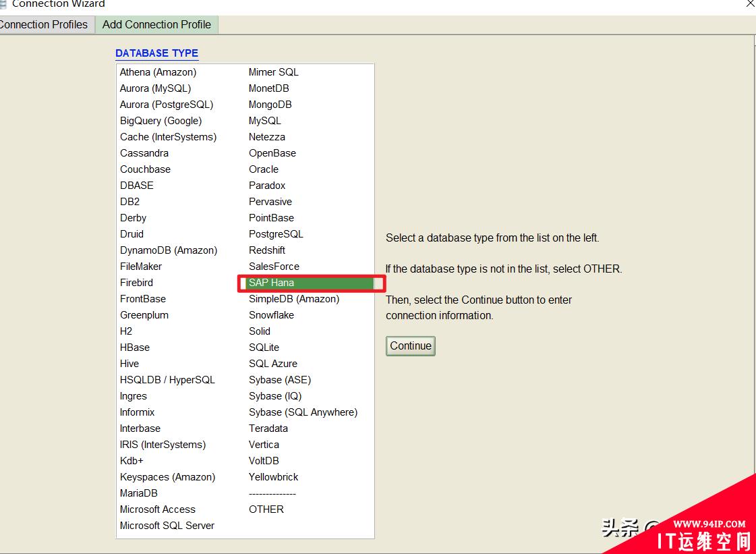Choose Ingres database type
The image size is (756, 554).
[133, 396]
